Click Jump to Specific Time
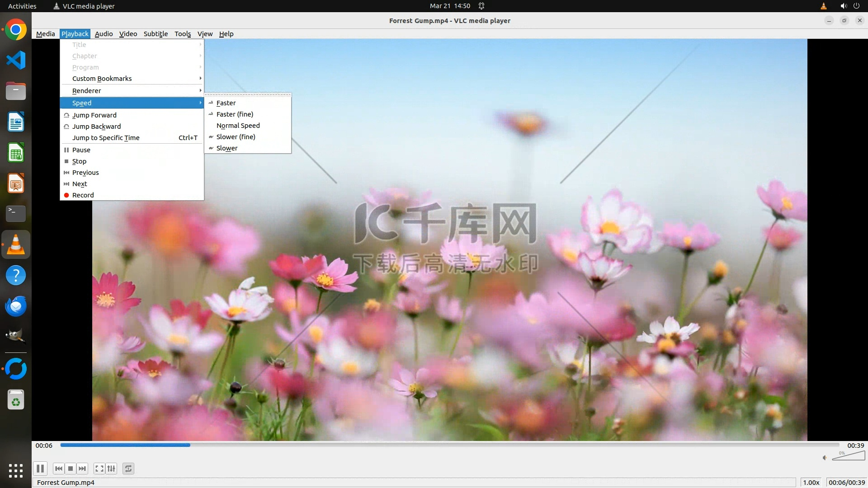This screenshot has width=868, height=488. click(106, 138)
